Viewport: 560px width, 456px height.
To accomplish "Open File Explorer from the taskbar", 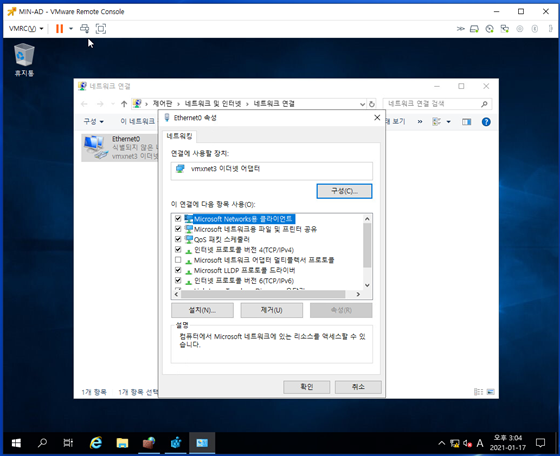I will point(122,443).
